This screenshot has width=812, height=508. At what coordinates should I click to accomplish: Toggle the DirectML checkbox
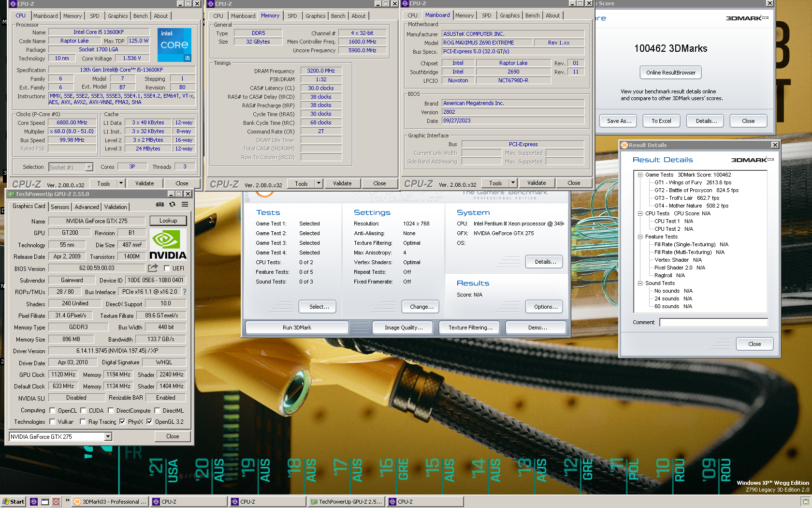157,410
